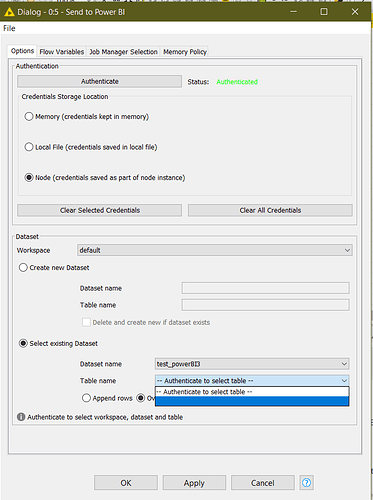This screenshot has width=373, height=500.
Task: Go to the Memory Policy tab
Action: tap(185, 52)
